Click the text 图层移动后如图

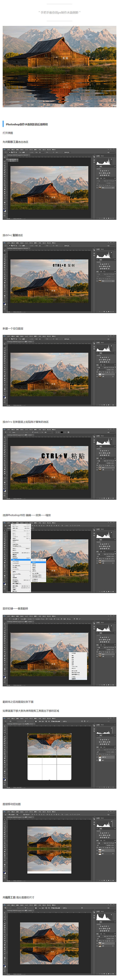point(12,804)
